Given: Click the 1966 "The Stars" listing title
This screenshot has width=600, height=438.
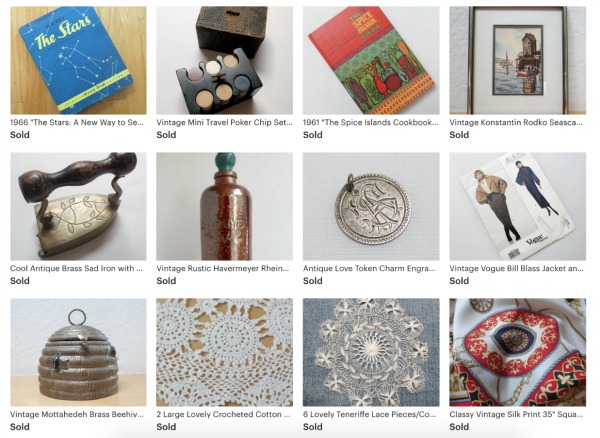Looking at the screenshot, I should [77, 122].
